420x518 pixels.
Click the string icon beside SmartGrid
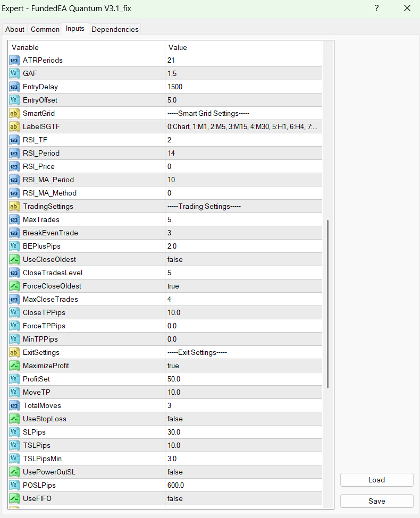click(x=14, y=113)
